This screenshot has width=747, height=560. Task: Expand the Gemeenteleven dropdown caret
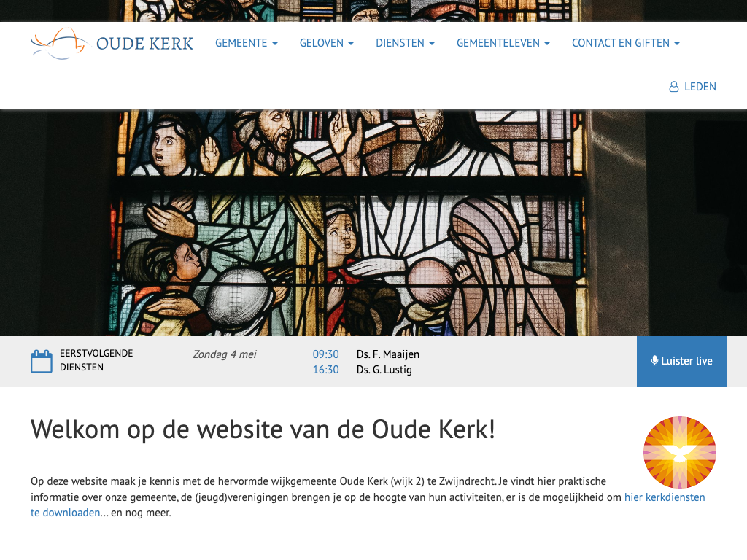pos(547,43)
